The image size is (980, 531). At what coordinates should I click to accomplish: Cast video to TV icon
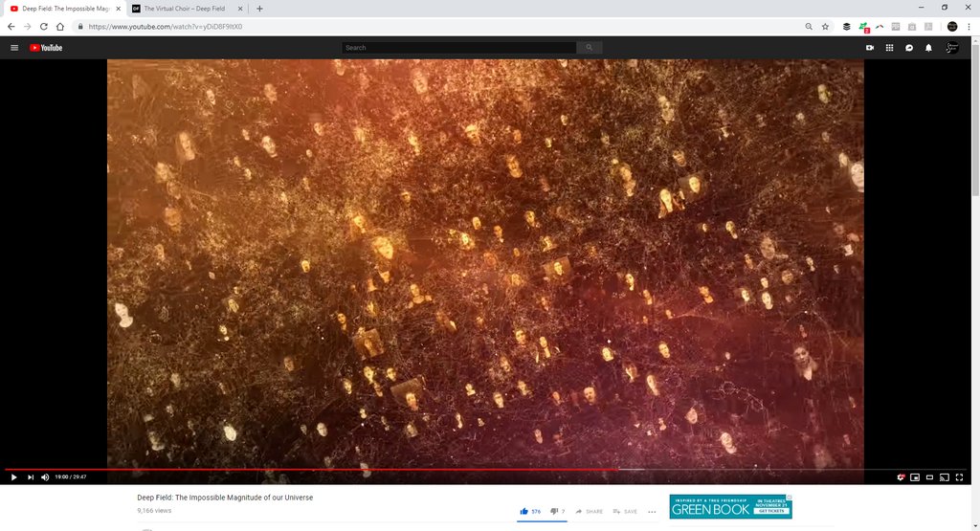click(x=945, y=477)
